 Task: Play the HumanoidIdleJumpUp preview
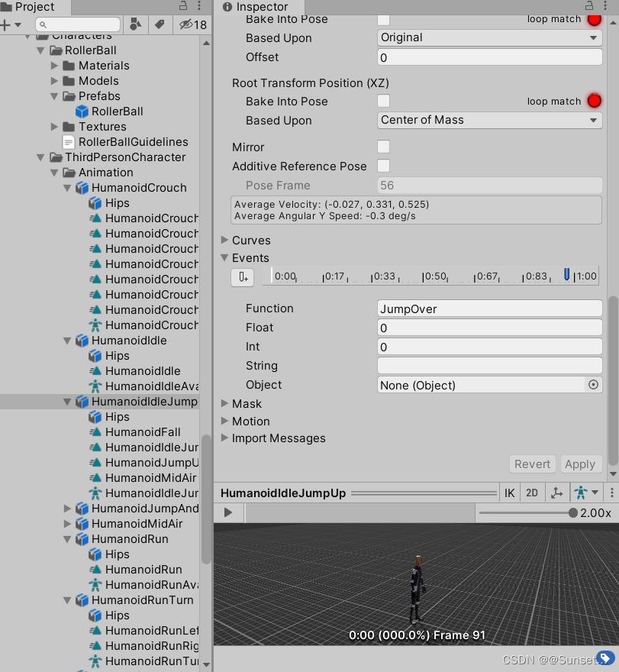click(228, 512)
